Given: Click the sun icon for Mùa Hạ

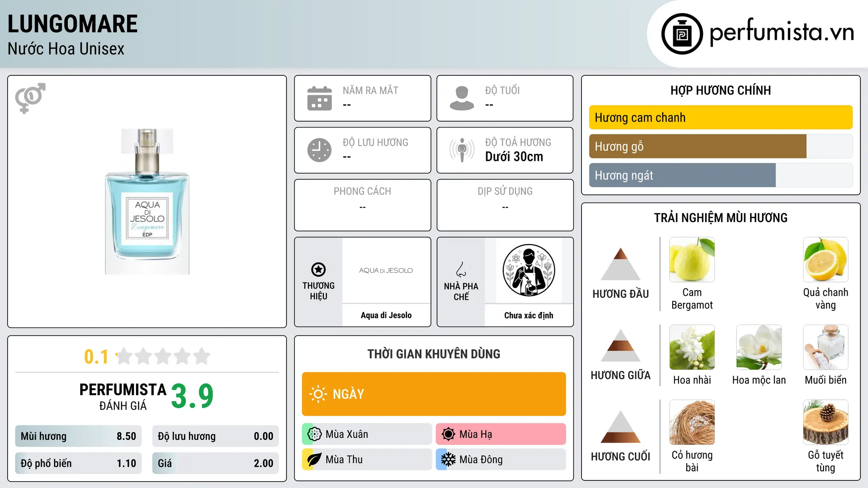Looking at the screenshot, I should (448, 434).
